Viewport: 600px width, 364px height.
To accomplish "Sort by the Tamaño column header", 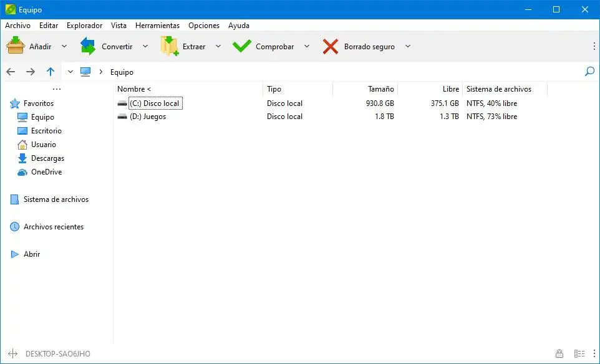I will (x=365, y=89).
